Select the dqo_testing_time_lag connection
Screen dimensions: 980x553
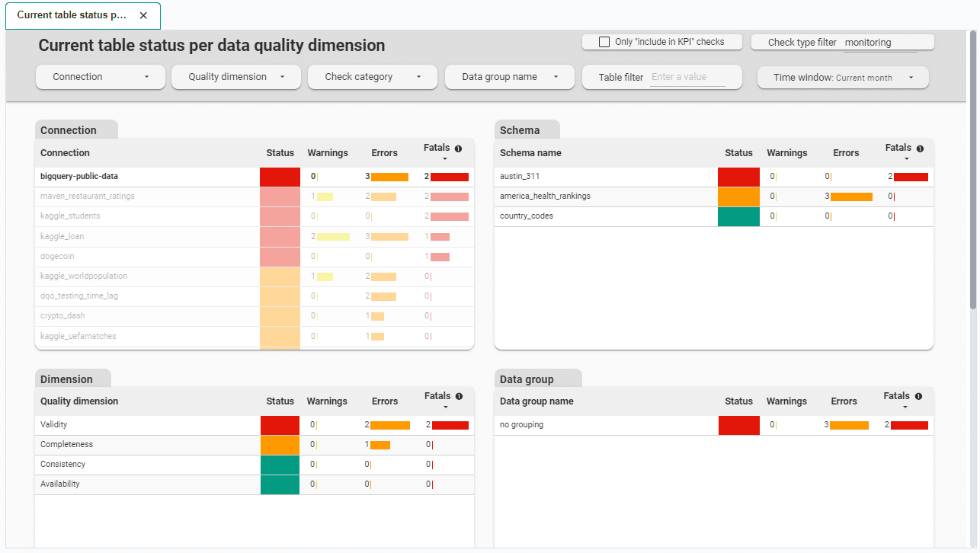click(255, 296)
